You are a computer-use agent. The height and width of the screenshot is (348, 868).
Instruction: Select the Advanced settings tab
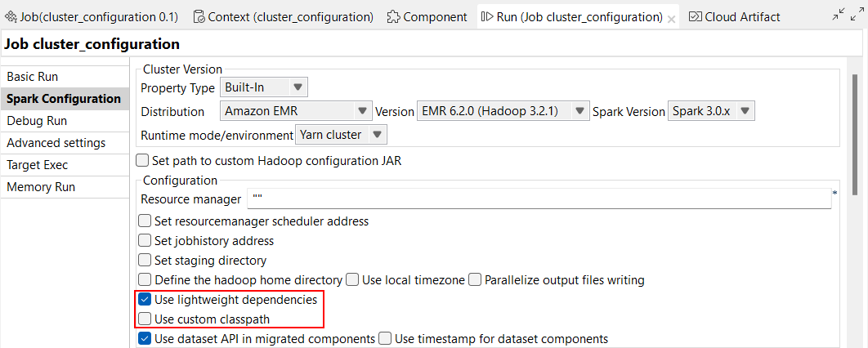56,143
